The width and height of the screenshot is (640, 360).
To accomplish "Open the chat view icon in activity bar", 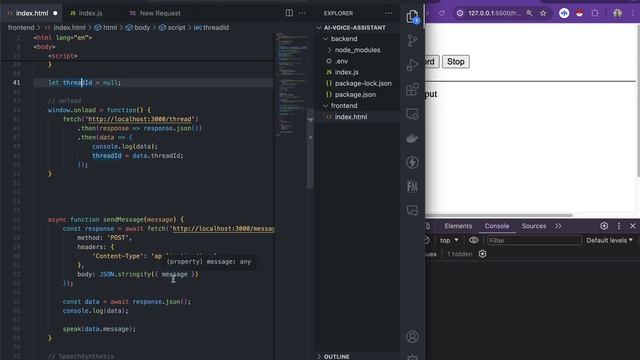I will 412,211.
